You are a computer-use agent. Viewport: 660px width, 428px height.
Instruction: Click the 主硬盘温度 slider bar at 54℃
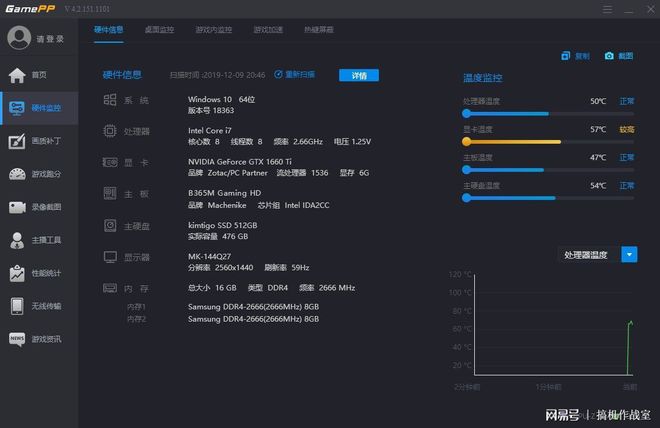pyautogui.click(x=548, y=198)
